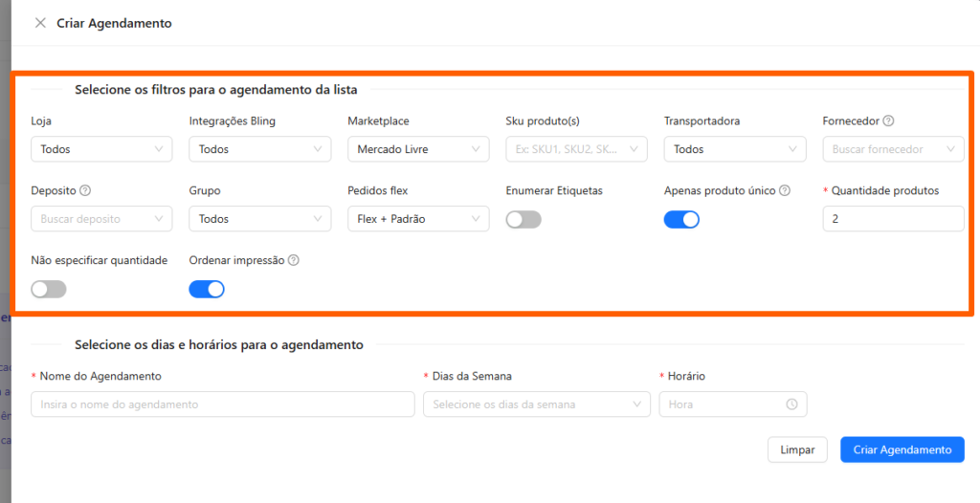Click the Quantidade produtos field

[x=892, y=219]
